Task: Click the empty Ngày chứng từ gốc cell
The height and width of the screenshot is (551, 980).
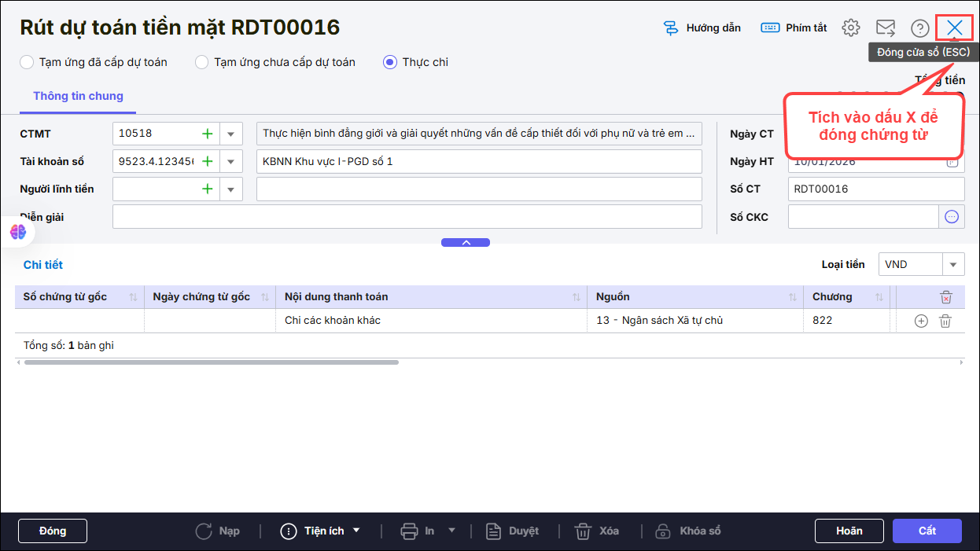Action: (x=210, y=321)
